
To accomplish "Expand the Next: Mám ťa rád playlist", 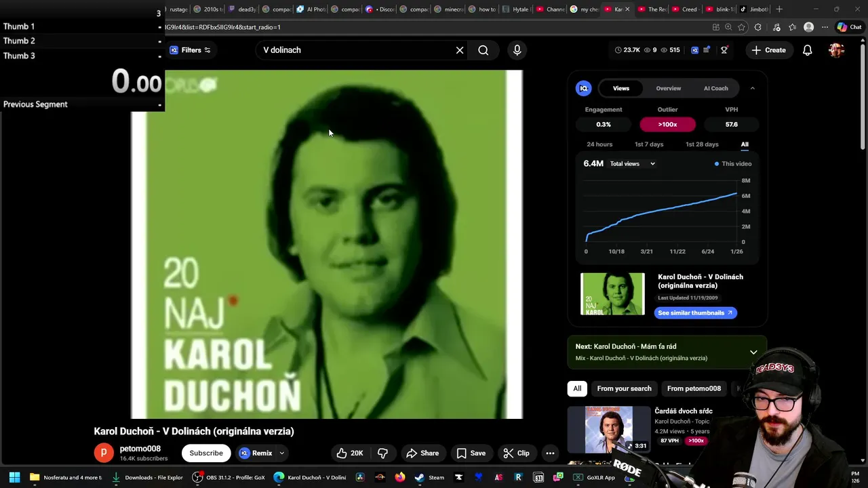I will tap(753, 352).
